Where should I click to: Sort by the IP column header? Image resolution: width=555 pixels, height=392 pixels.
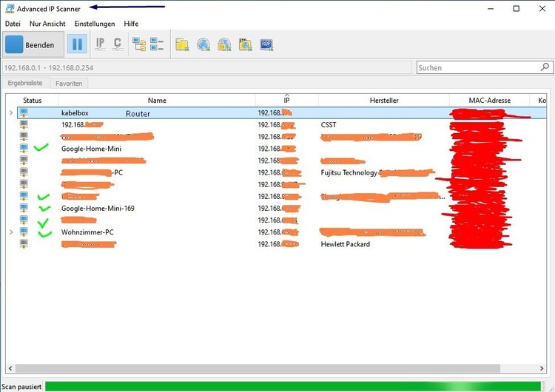(286, 100)
